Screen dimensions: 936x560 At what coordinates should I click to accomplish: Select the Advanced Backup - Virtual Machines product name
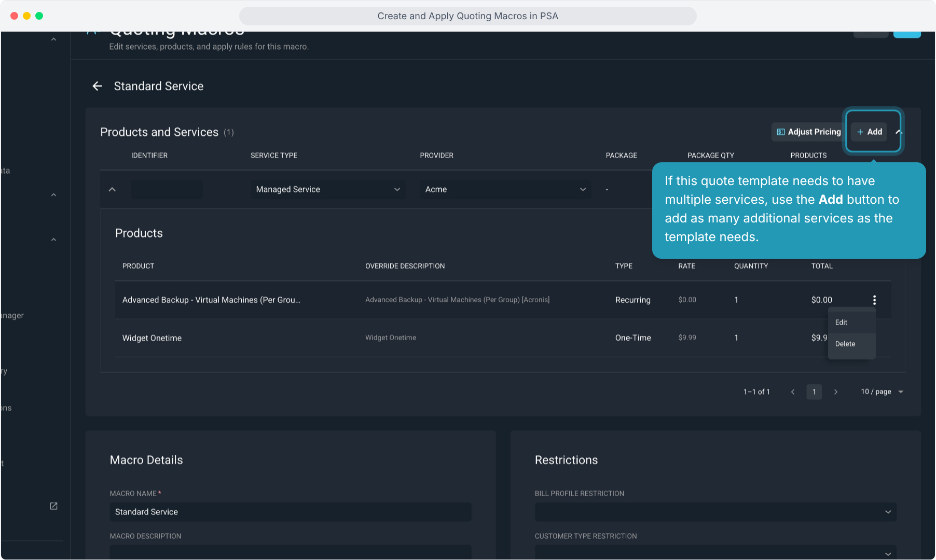click(211, 300)
